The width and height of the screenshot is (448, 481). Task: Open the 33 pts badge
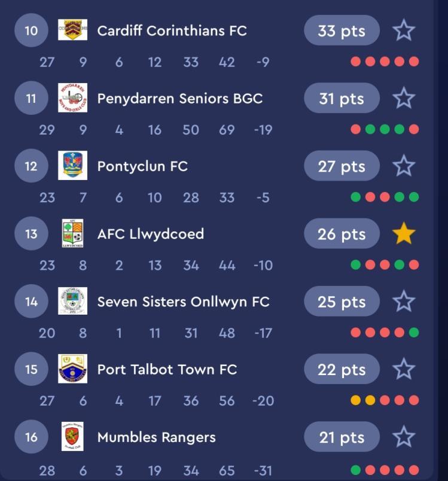[x=342, y=31]
